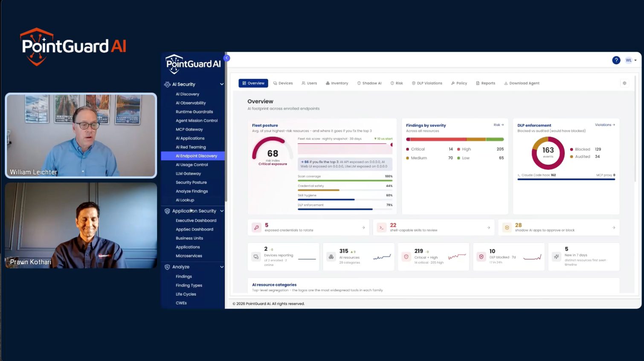Go to the Inventory tab

337,83
